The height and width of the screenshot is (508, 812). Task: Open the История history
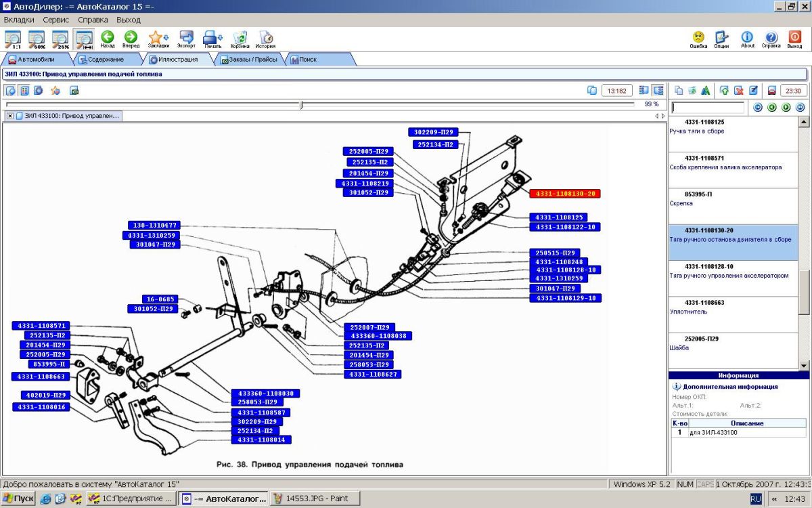pyautogui.click(x=265, y=39)
